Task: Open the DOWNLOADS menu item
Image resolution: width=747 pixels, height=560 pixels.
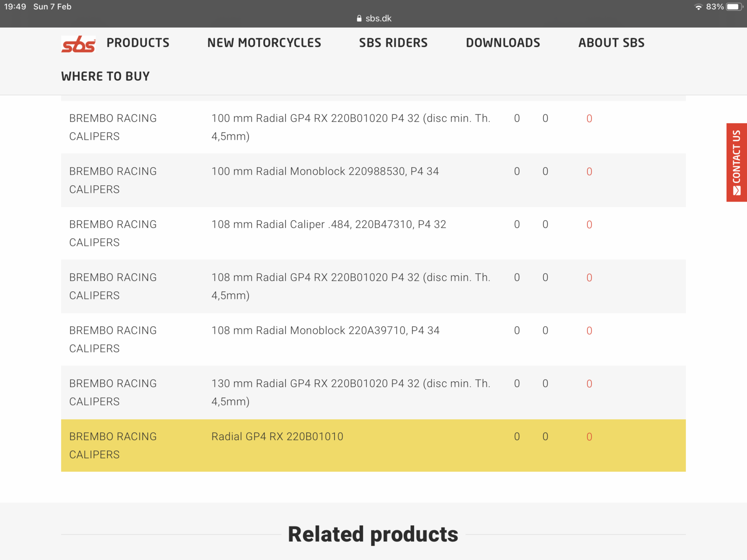Action: [x=503, y=43]
